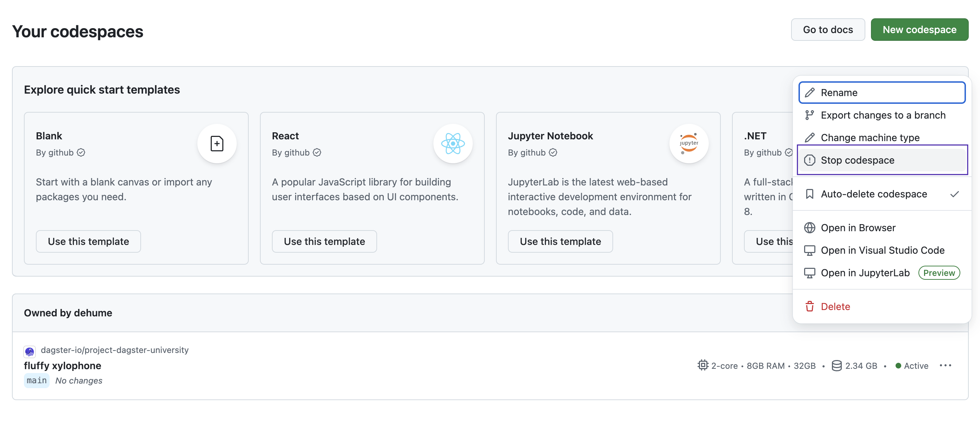980x423 pixels.
Task: Click the dagster repository avatar icon
Action: click(x=30, y=351)
